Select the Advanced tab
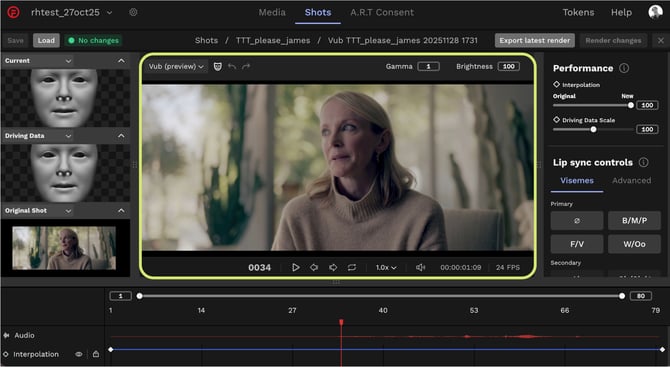Viewport: 670px width, 367px height. (632, 180)
